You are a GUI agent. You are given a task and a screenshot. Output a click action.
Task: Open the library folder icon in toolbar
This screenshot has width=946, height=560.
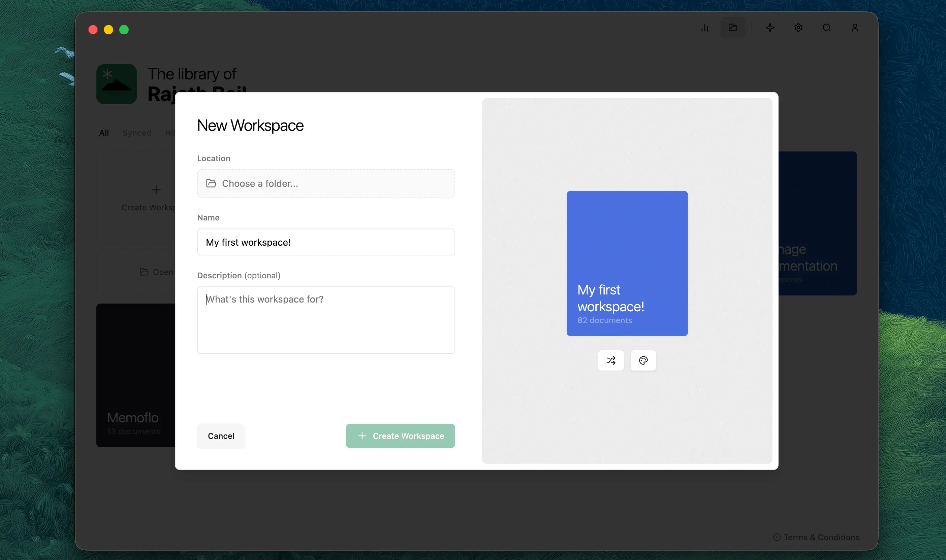[733, 28]
